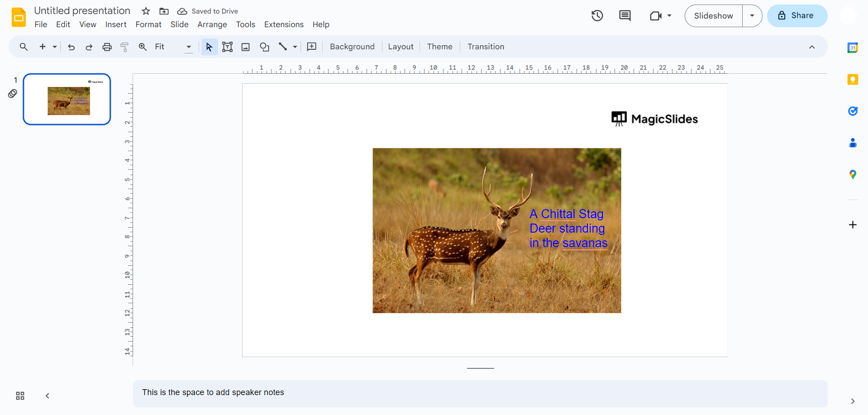This screenshot has width=868, height=415.
Task: Star the Untitled presentation
Action: click(145, 11)
